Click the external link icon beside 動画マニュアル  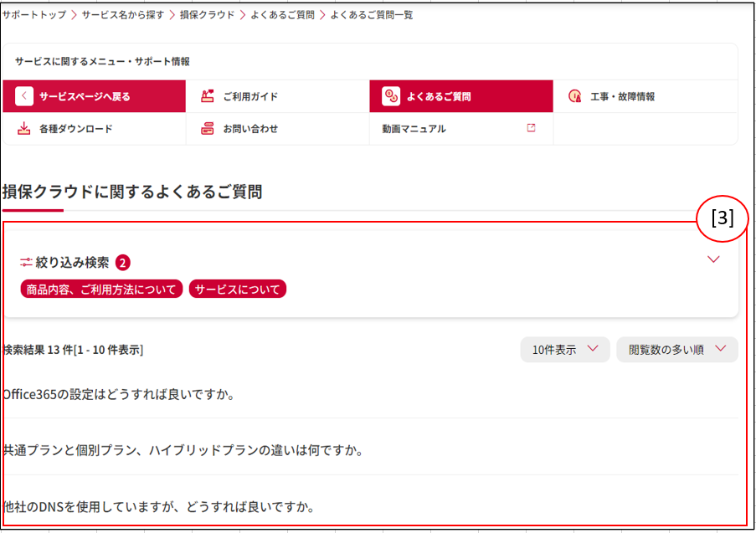point(531,128)
